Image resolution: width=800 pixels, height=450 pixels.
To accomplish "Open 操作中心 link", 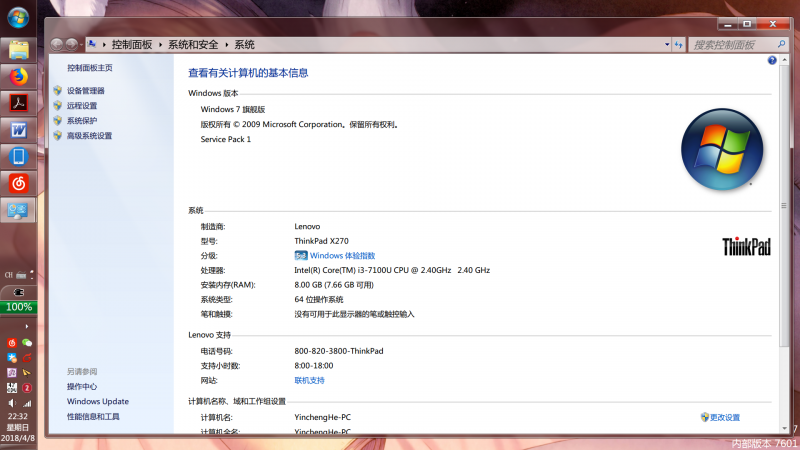I will tap(82, 387).
